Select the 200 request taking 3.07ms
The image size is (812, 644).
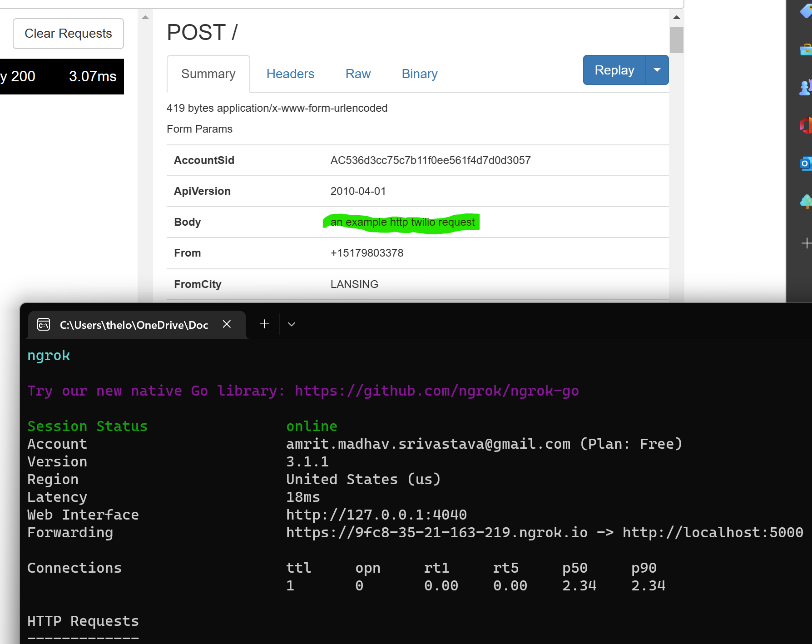(62, 76)
